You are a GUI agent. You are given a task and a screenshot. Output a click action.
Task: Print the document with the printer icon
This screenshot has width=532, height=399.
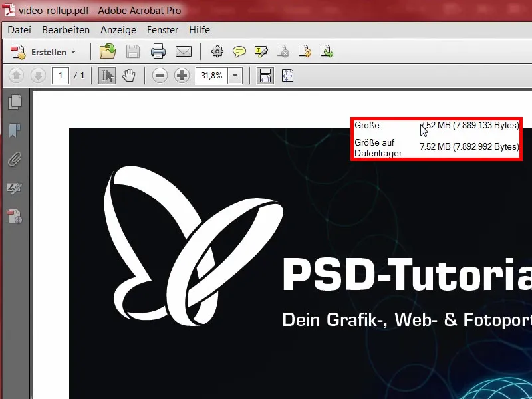point(158,52)
